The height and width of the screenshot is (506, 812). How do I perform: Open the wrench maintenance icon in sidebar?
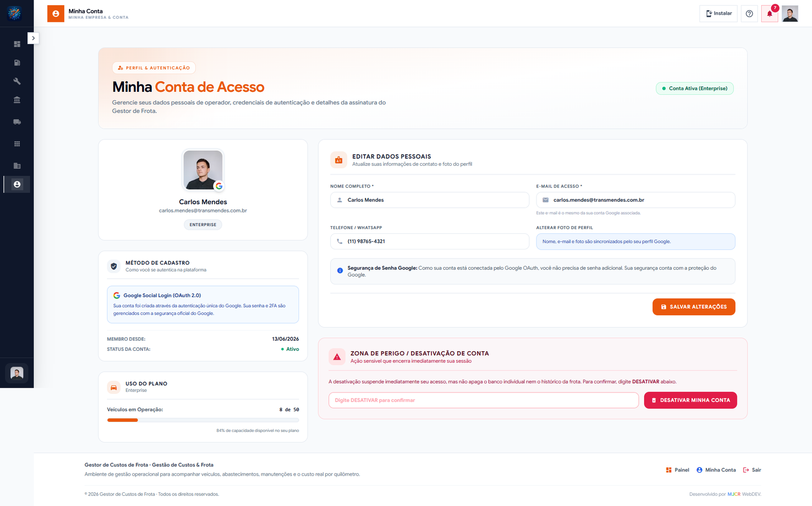point(17,81)
